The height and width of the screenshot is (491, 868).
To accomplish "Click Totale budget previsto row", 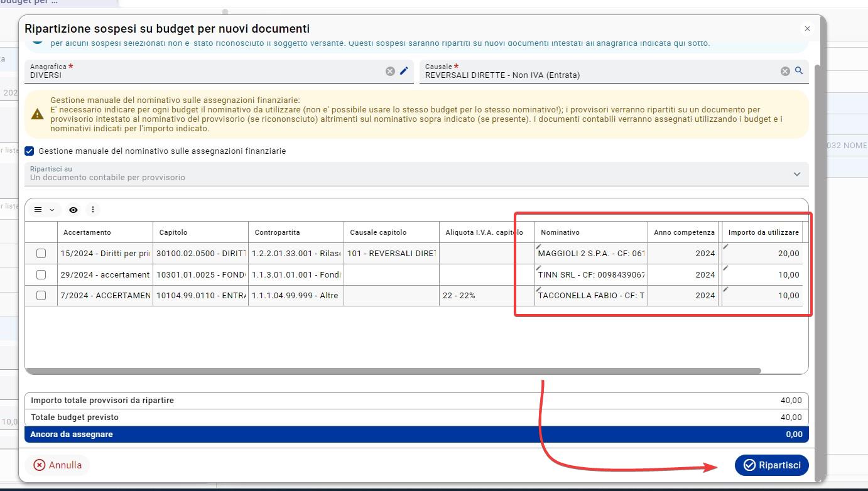I will click(416, 418).
